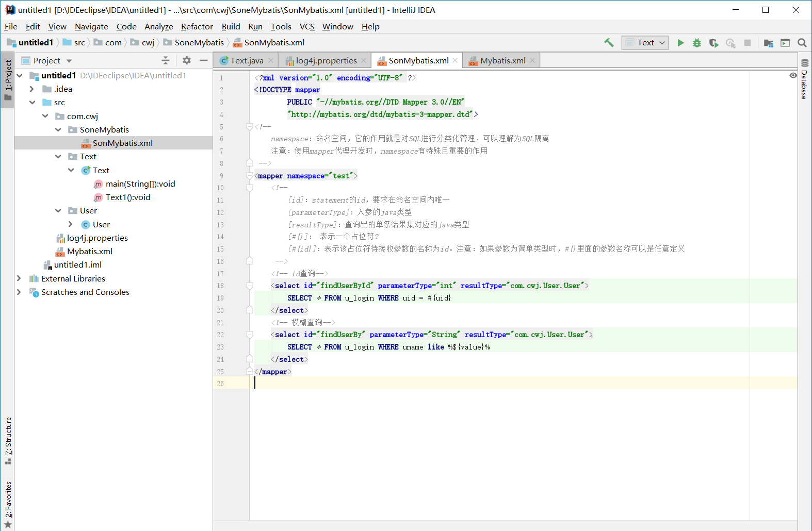Open the Navigate menu

pyautogui.click(x=91, y=27)
